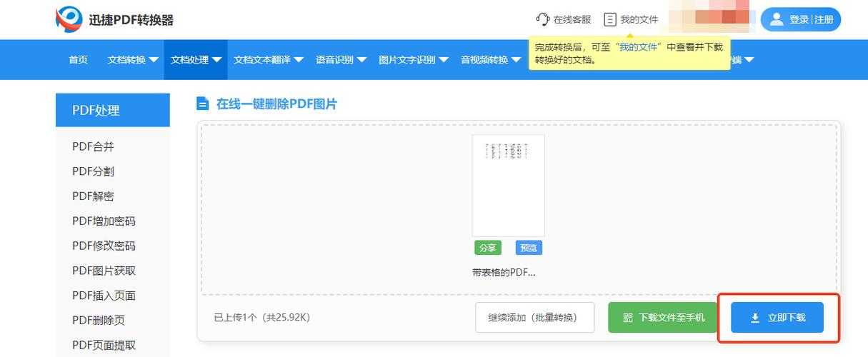Click the 登录 link in the account button
This screenshot has height=357, width=868.
click(799, 20)
